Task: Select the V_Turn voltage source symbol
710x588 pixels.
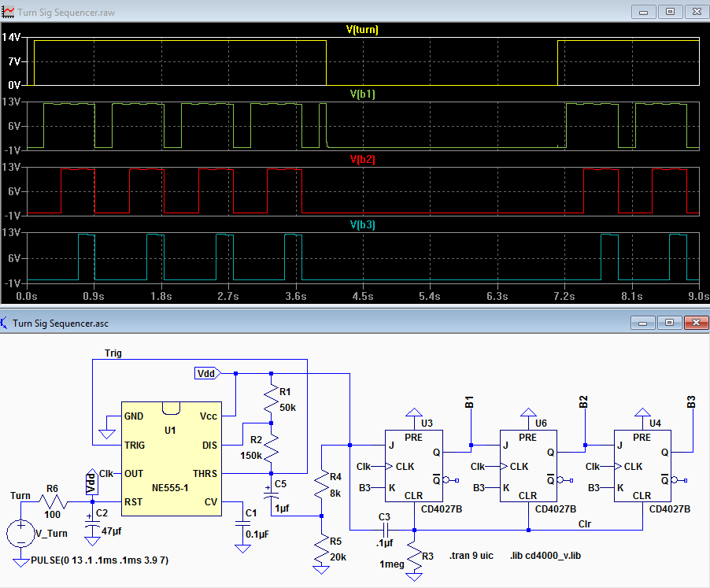Action: tap(20, 533)
